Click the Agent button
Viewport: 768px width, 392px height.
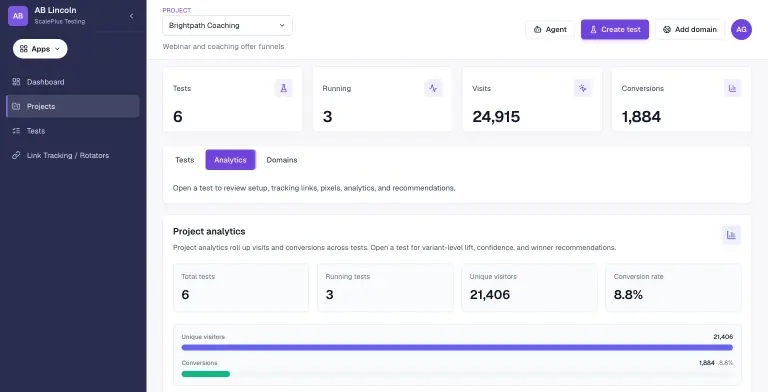tap(550, 29)
